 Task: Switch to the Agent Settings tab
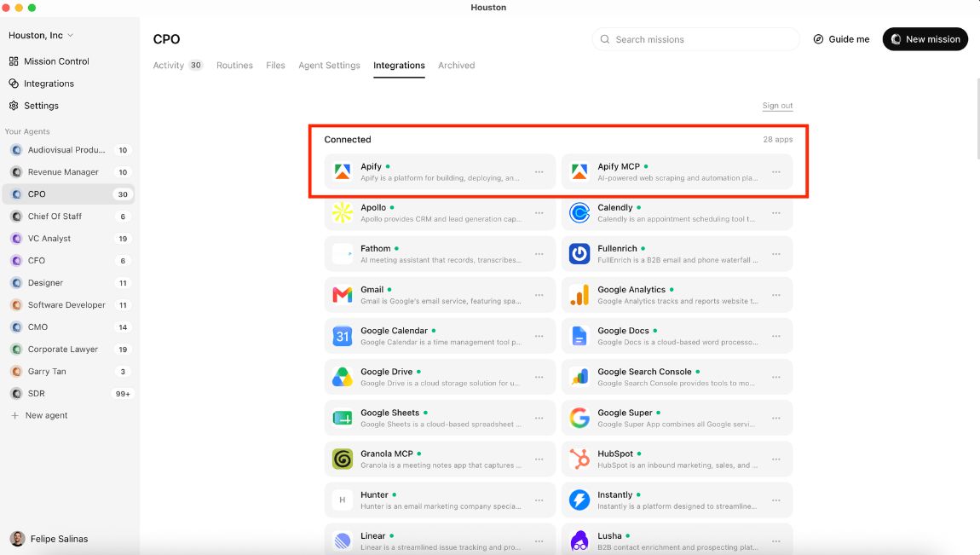(330, 65)
